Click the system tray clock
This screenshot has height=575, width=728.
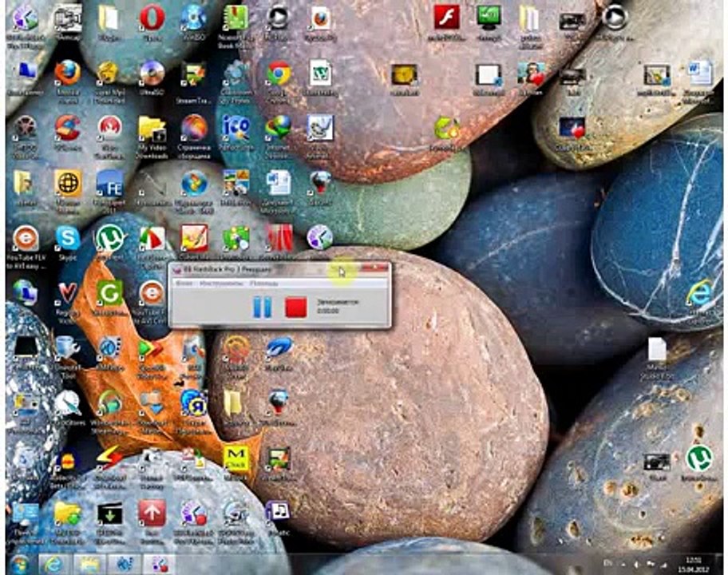(695, 565)
